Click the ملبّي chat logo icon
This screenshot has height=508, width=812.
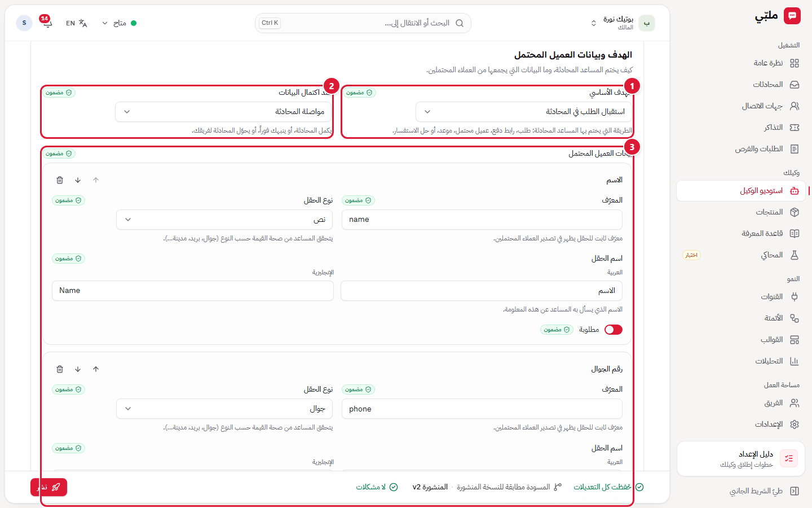point(792,16)
